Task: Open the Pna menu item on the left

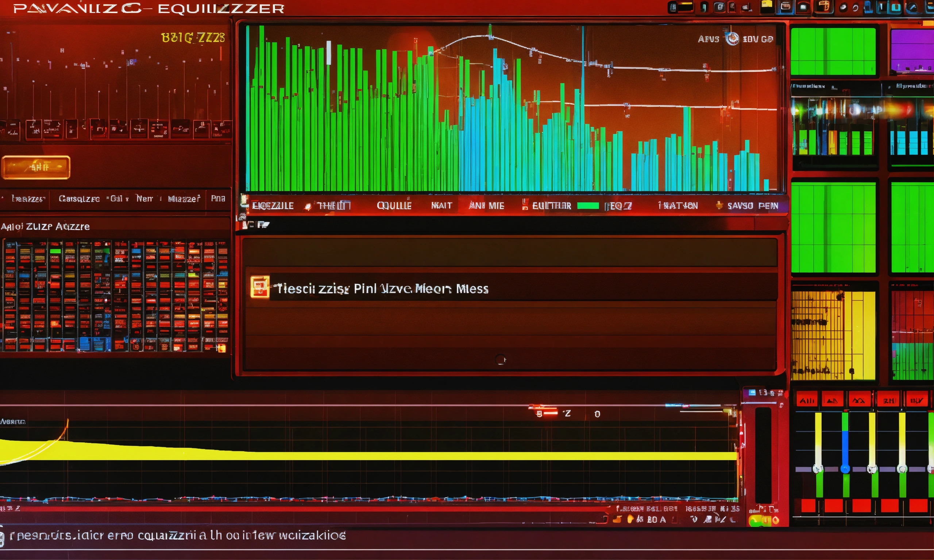Action: click(x=219, y=198)
